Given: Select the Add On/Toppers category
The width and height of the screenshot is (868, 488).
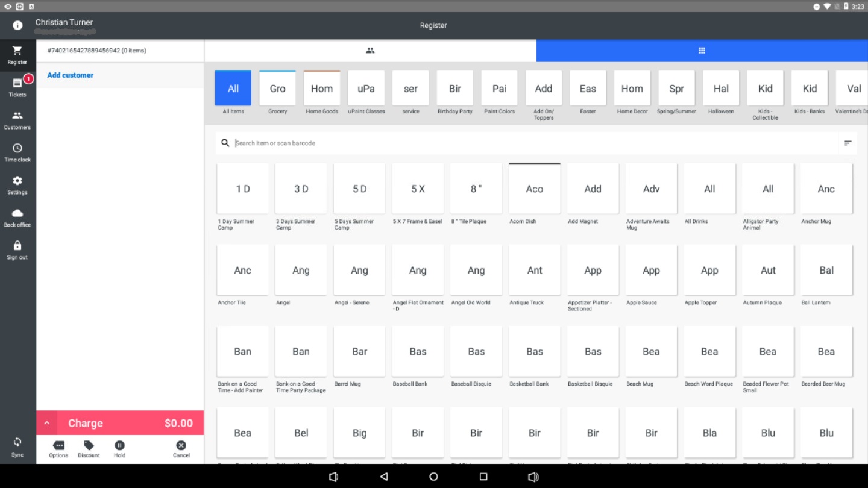Looking at the screenshot, I should pyautogui.click(x=544, y=95).
